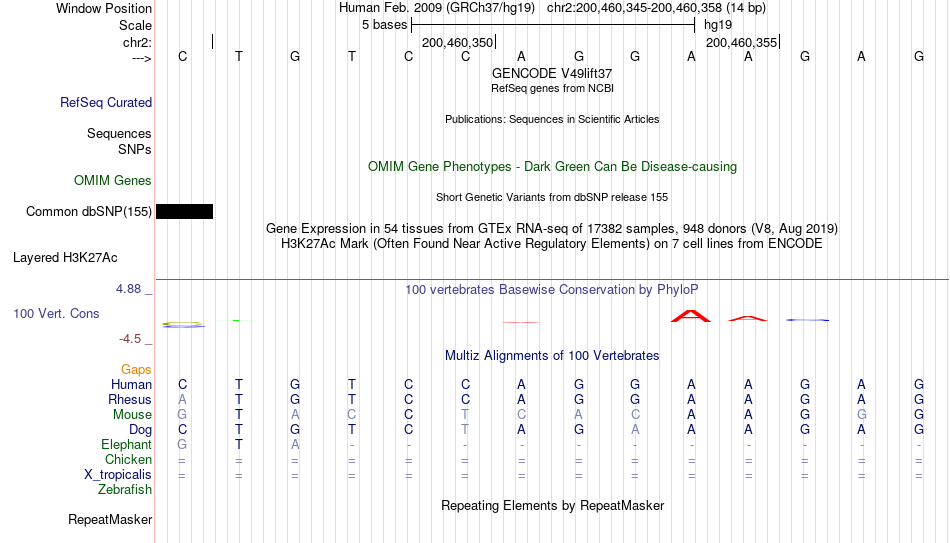Image resolution: width=950 pixels, height=543 pixels.
Task: Click Repeating Elements by RepeatMasker title
Action: [552, 505]
